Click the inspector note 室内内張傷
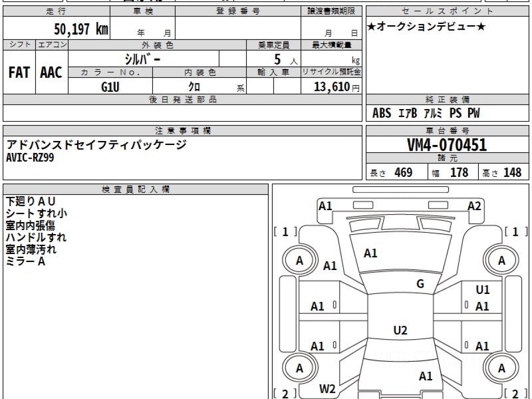Viewport: 532px width, 399px height. (x=31, y=225)
